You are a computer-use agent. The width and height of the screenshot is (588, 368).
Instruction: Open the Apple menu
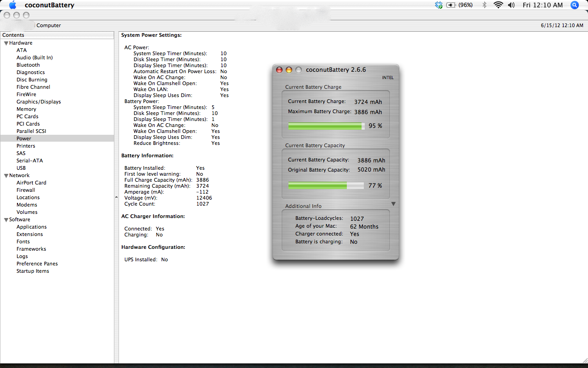pyautogui.click(x=12, y=5)
